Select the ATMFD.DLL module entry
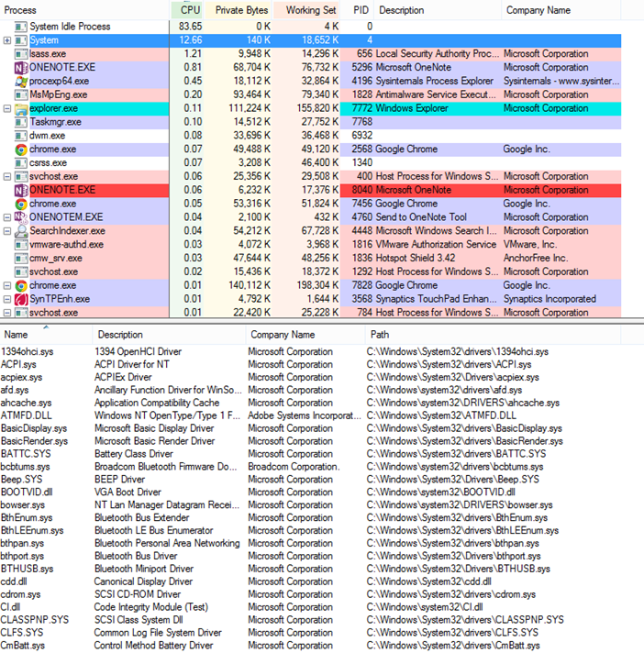The height and width of the screenshot is (653, 644). tap(310, 416)
